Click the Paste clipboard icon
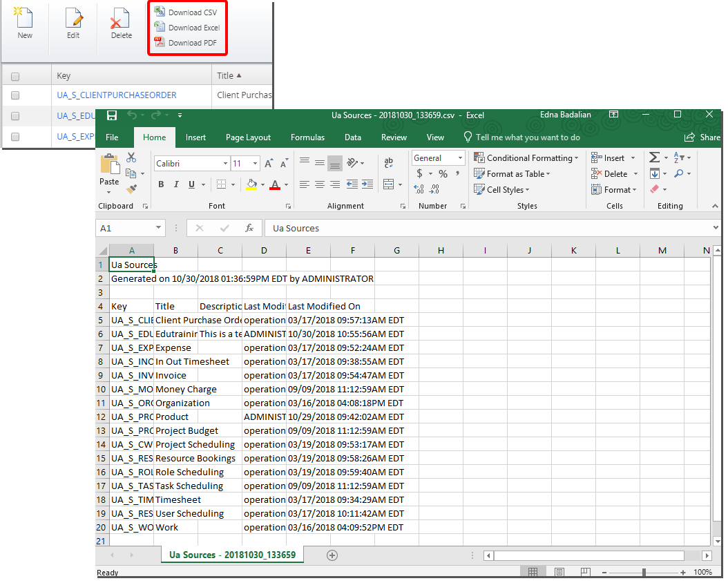Image resolution: width=728 pixels, height=583 pixels. tap(110, 164)
